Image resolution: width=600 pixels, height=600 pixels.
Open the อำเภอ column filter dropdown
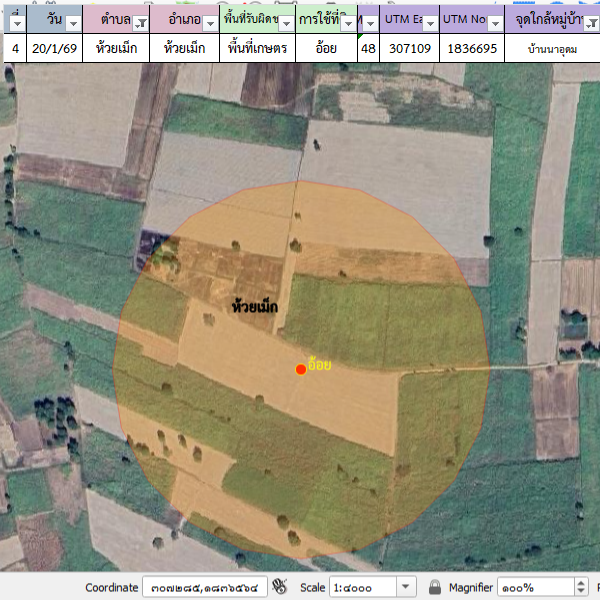[208, 23]
